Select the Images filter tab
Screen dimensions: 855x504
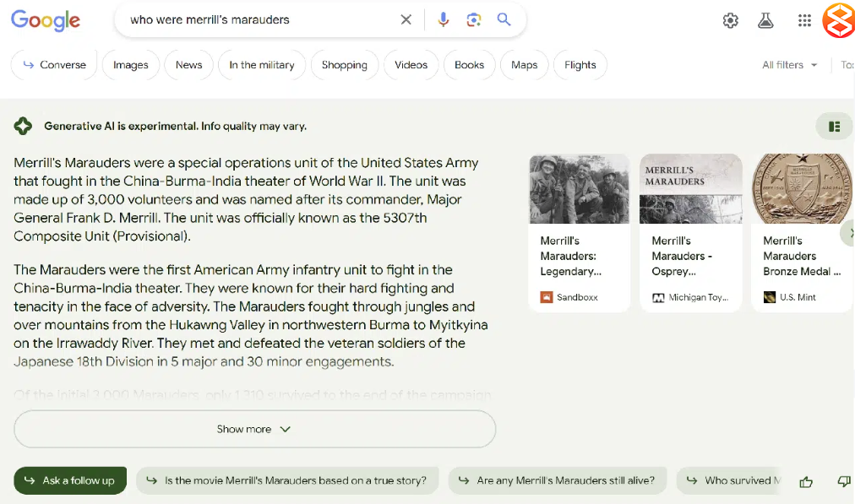pyautogui.click(x=131, y=65)
